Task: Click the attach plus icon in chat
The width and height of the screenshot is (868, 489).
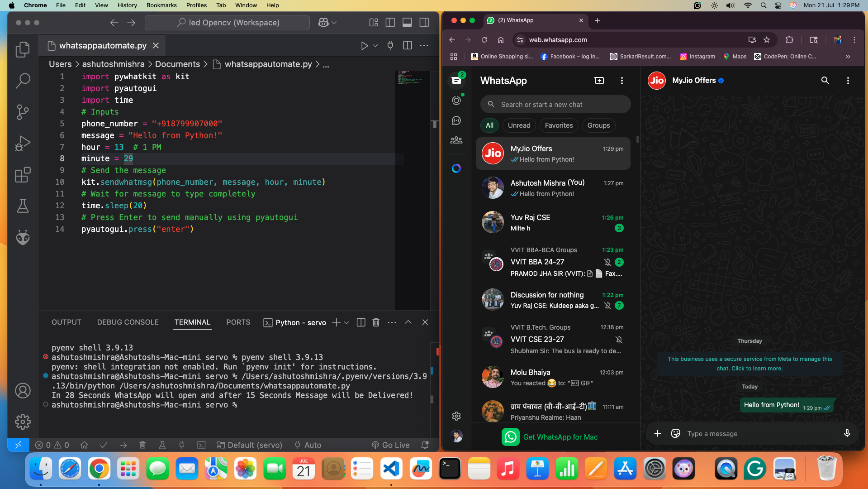Action: tap(658, 434)
